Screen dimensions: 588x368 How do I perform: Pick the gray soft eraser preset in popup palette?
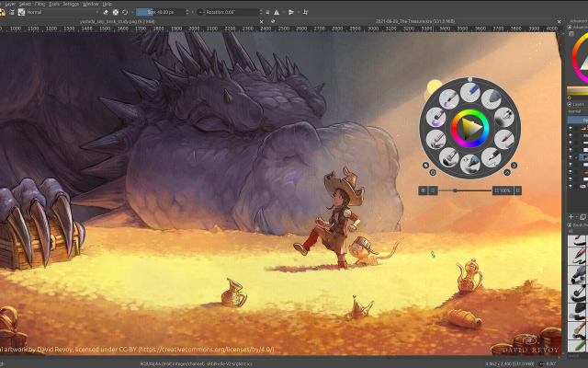492,99
